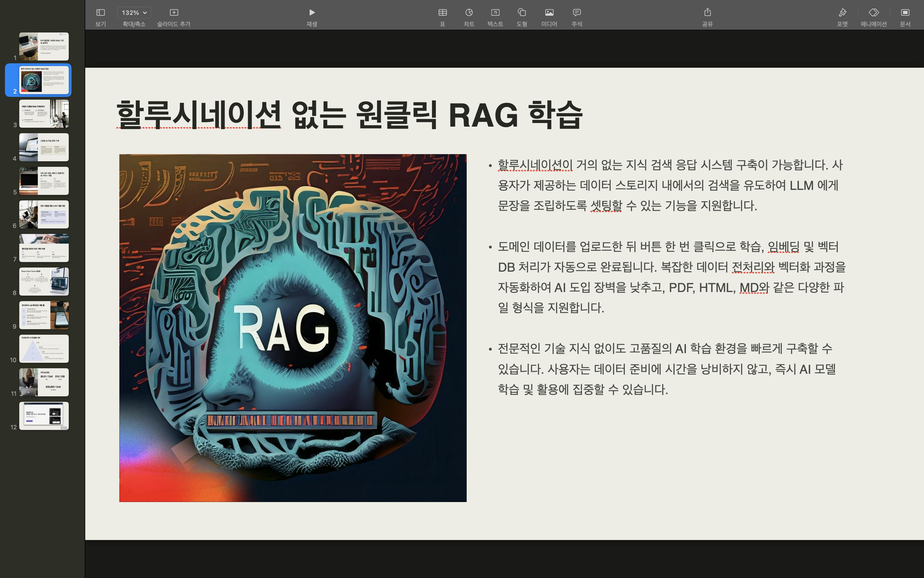Select slide 2 thumbnail with RAG image
This screenshot has height=578, width=924.
point(44,80)
